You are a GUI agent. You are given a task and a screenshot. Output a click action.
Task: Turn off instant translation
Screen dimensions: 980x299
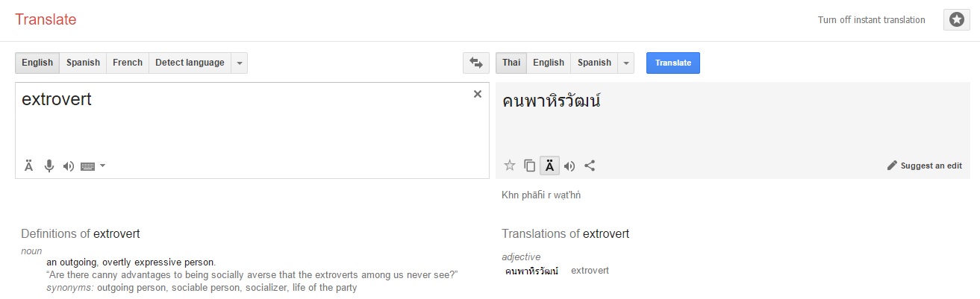(871, 20)
